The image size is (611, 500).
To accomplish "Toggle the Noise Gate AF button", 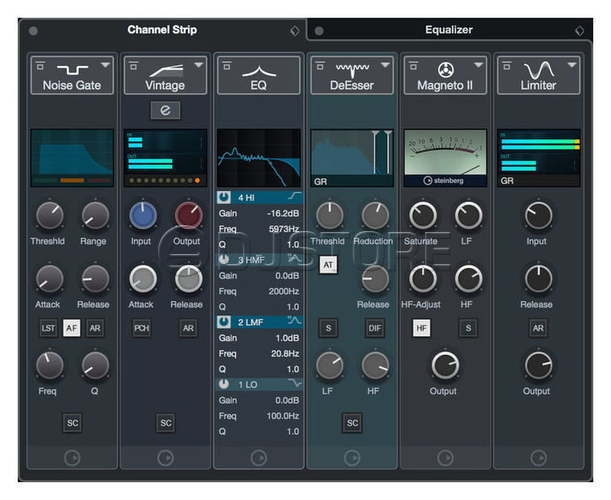I will pos(72,328).
